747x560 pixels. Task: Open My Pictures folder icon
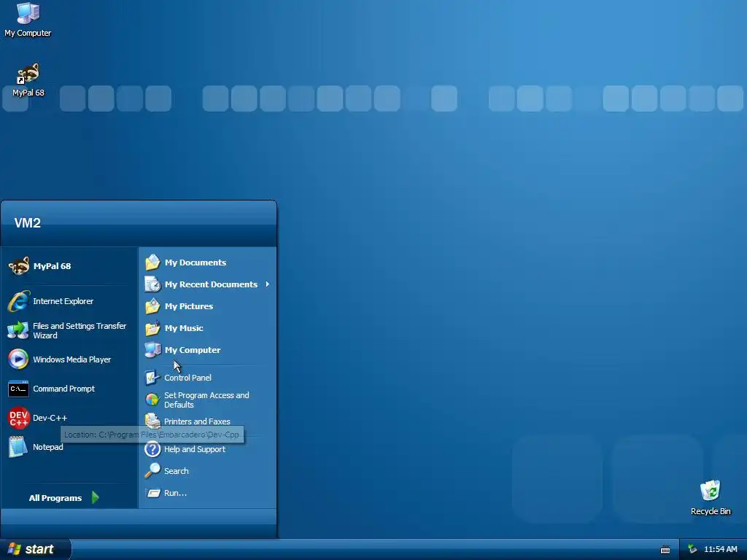point(152,306)
